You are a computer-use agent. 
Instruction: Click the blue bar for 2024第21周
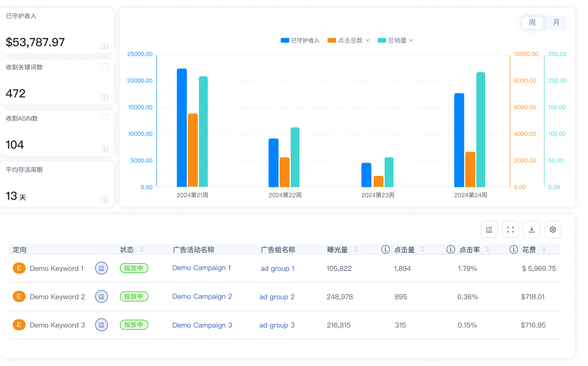pos(182,128)
